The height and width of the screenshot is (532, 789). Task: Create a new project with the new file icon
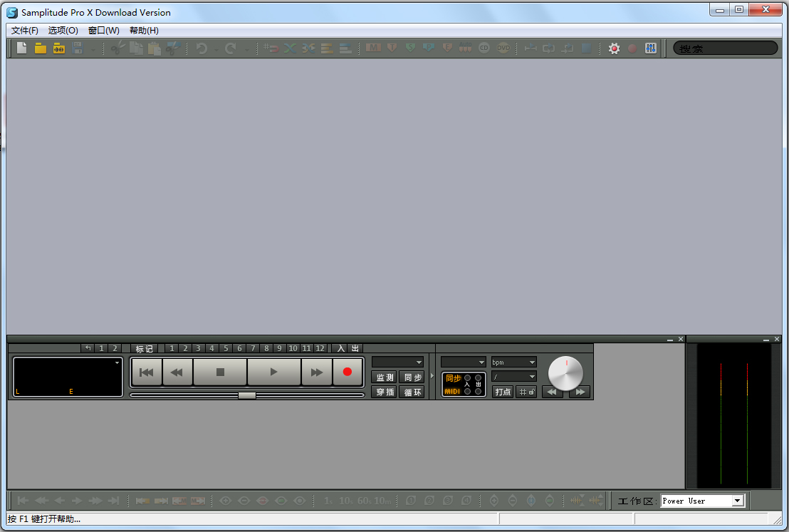click(21, 48)
